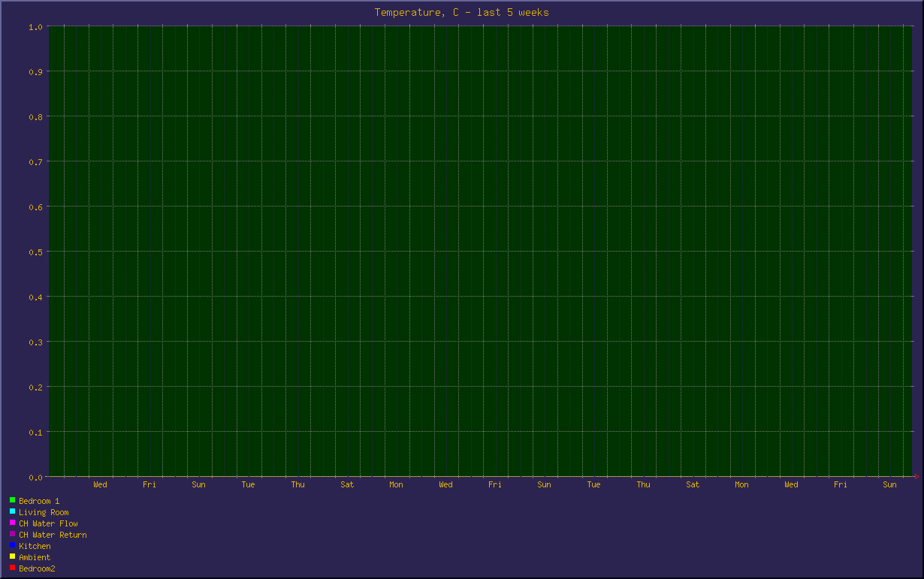Screen dimensions: 924x579
Task: Select the Bedroom2 legend label
Action: click(x=37, y=568)
